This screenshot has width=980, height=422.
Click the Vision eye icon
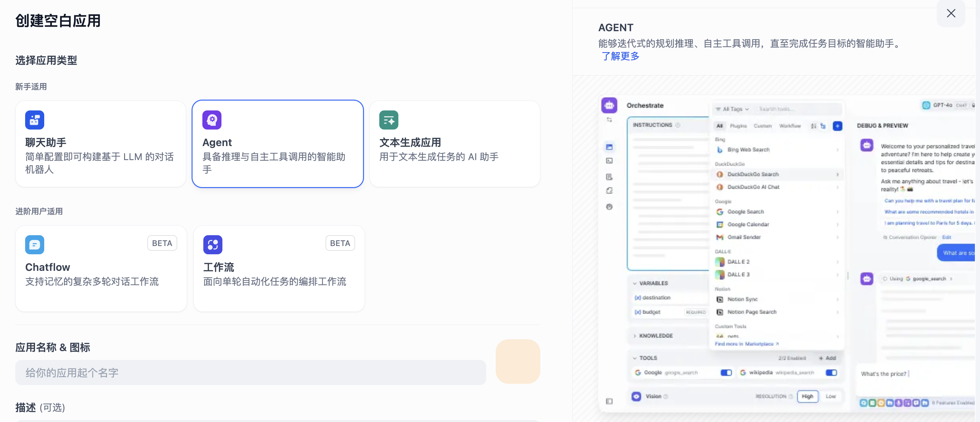point(636,396)
